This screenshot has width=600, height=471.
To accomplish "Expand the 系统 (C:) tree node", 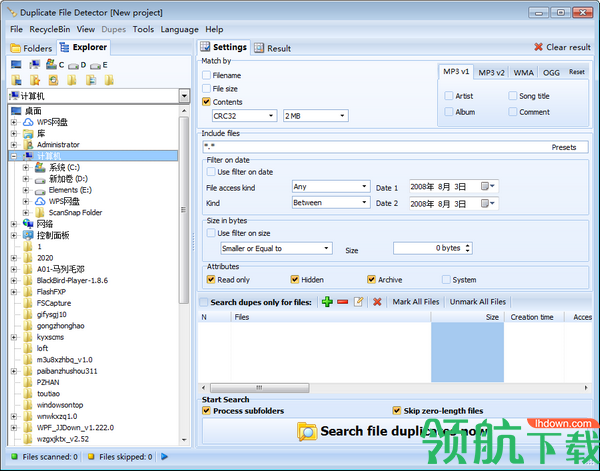I will point(26,167).
